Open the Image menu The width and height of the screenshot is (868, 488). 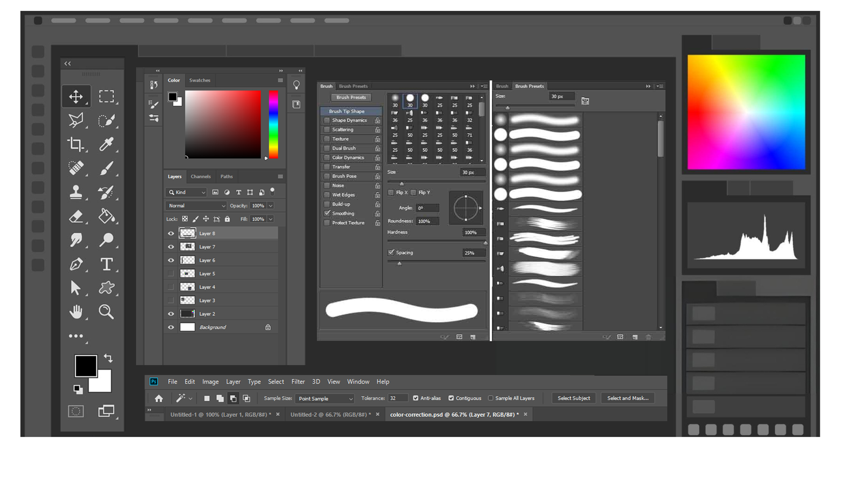pyautogui.click(x=210, y=382)
